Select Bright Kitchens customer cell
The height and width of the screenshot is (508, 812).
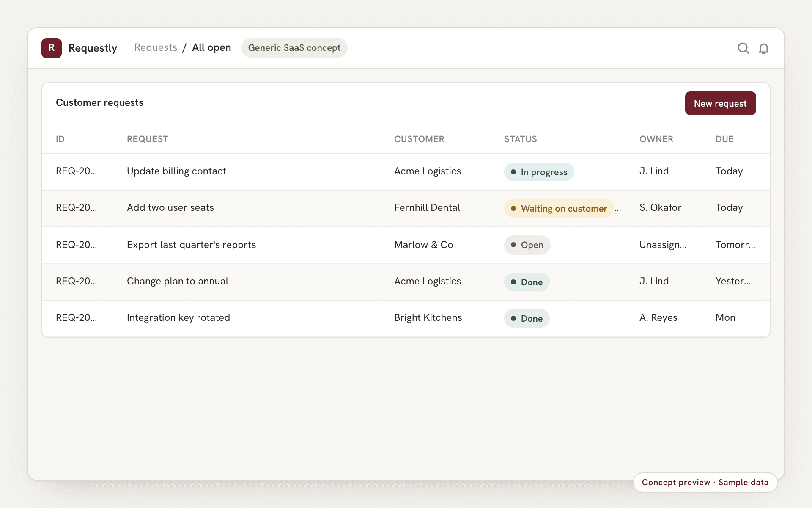pyautogui.click(x=428, y=317)
